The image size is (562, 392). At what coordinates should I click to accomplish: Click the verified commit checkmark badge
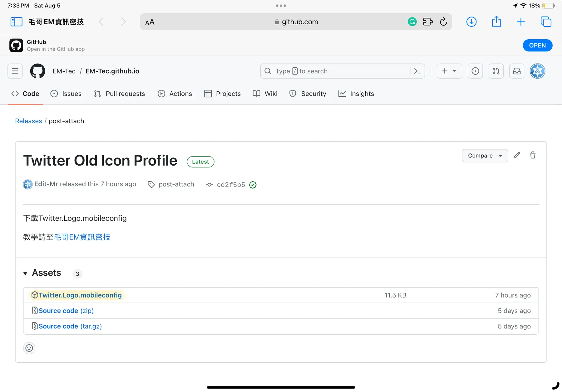253,185
